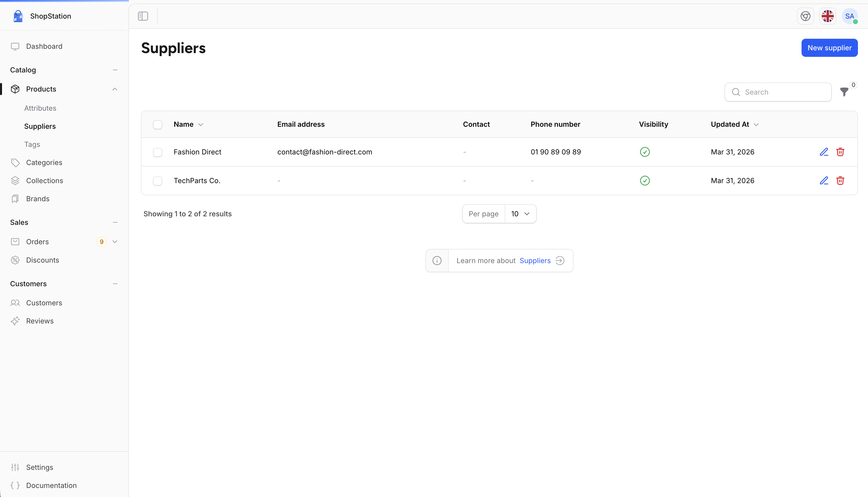Collapse the Products submenu chevron

(x=115, y=89)
